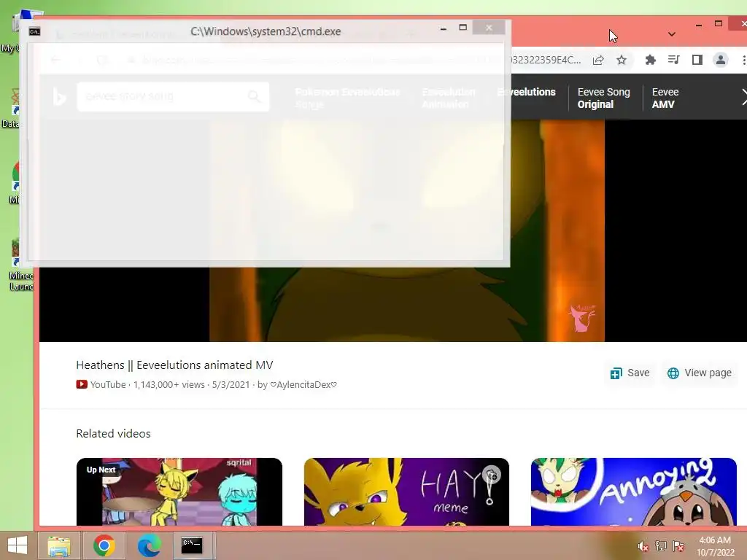This screenshot has height=560, width=747.
Task: Expand Chrome tab search chevron
Action: pos(672,34)
